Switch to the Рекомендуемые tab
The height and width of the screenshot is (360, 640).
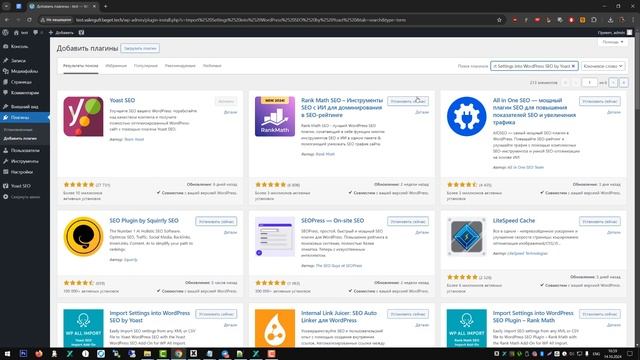(180, 66)
